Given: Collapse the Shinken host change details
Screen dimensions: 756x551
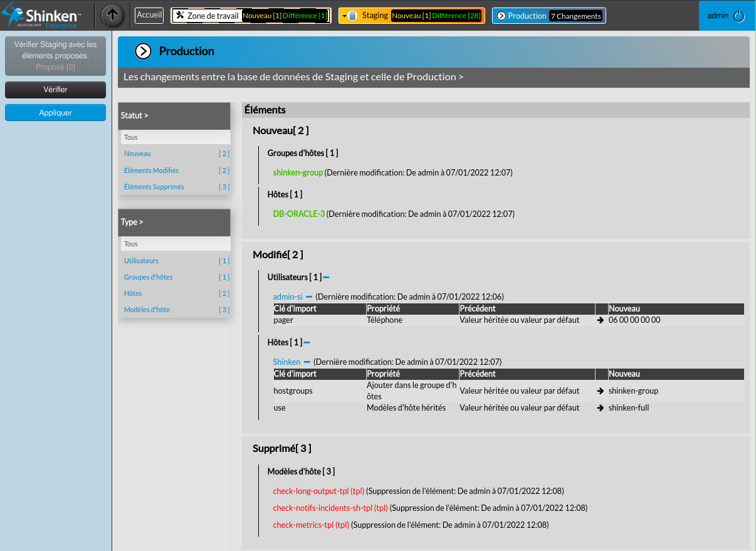Looking at the screenshot, I should (x=307, y=362).
